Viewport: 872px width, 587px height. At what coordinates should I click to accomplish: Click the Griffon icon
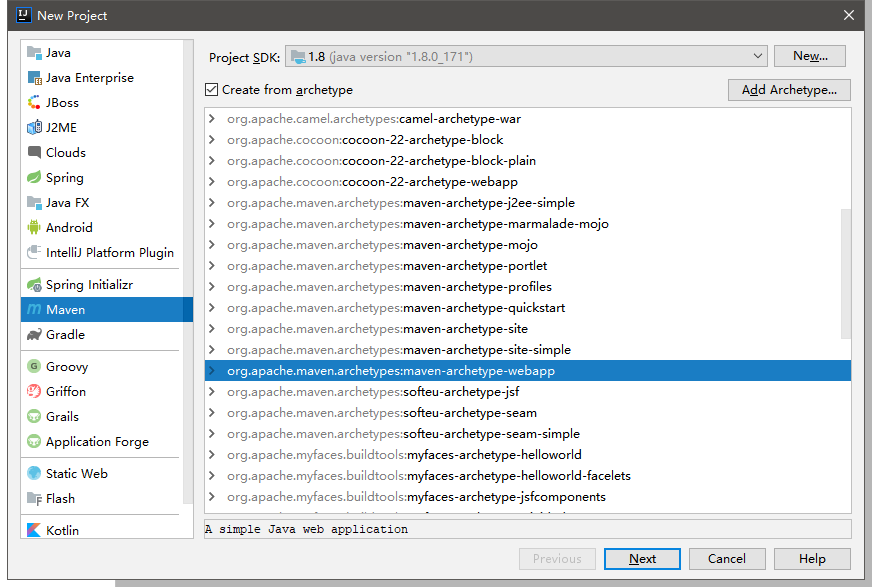coord(34,391)
